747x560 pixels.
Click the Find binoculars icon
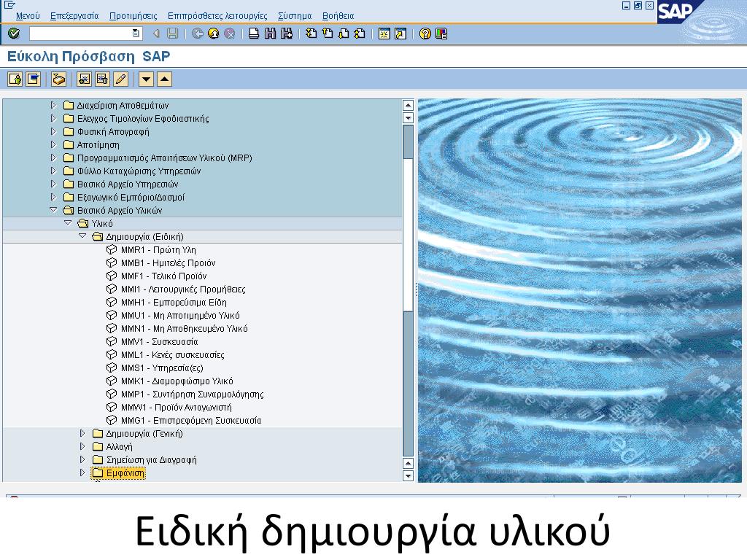coord(270,34)
